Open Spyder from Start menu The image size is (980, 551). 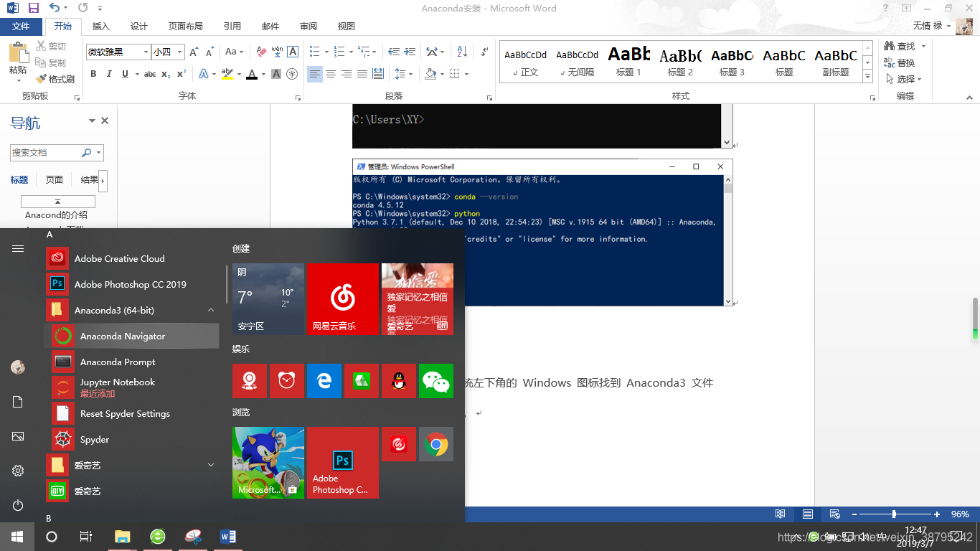tap(132, 440)
